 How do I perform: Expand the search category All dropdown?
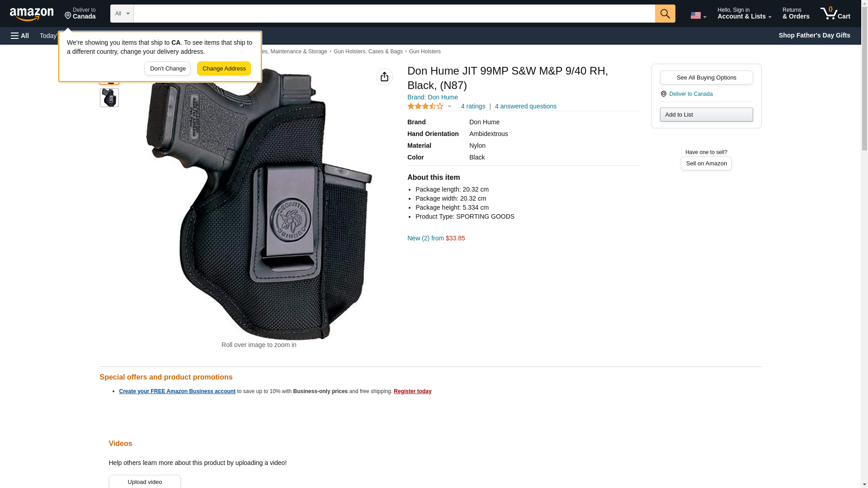click(x=122, y=14)
